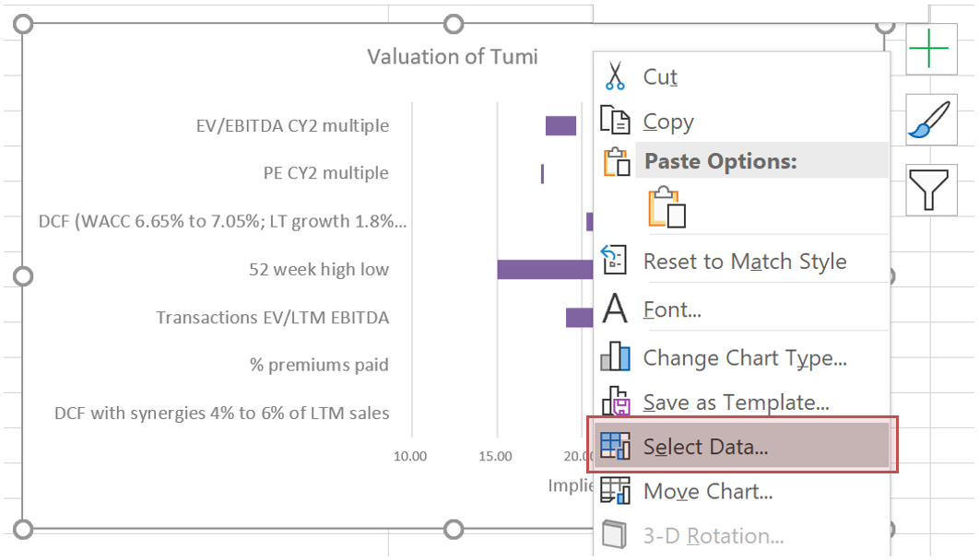Click the Copy pages icon
This screenshot has height=560, width=979.
(x=615, y=121)
